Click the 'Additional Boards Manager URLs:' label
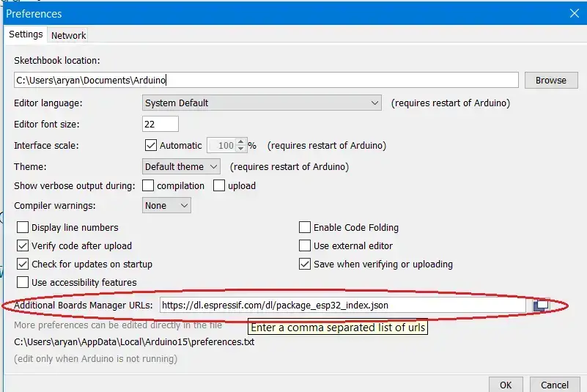This screenshot has height=392, width=587. tap(83, 305)
